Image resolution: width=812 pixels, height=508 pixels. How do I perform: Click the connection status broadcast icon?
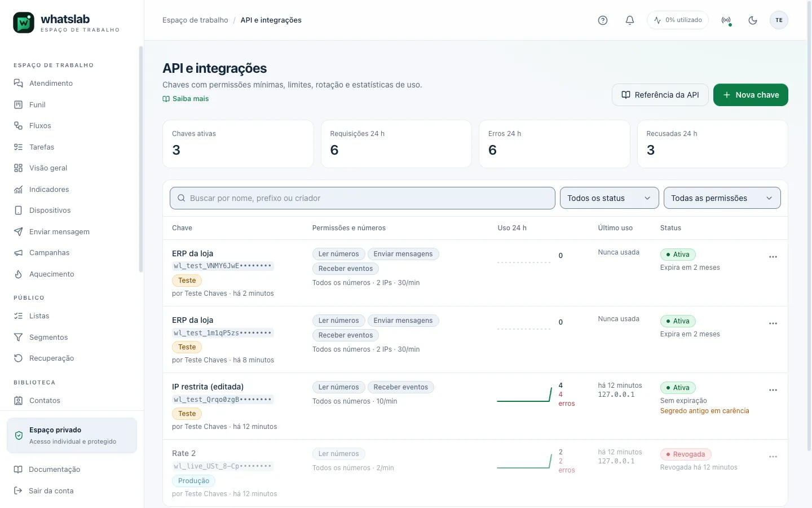coord(726,20)
